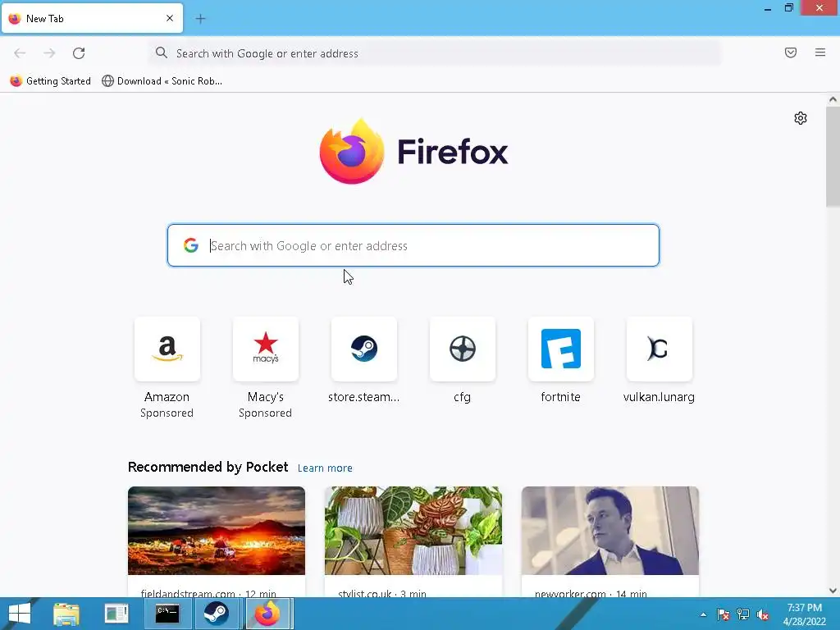Select the New Tab tab

92,18
